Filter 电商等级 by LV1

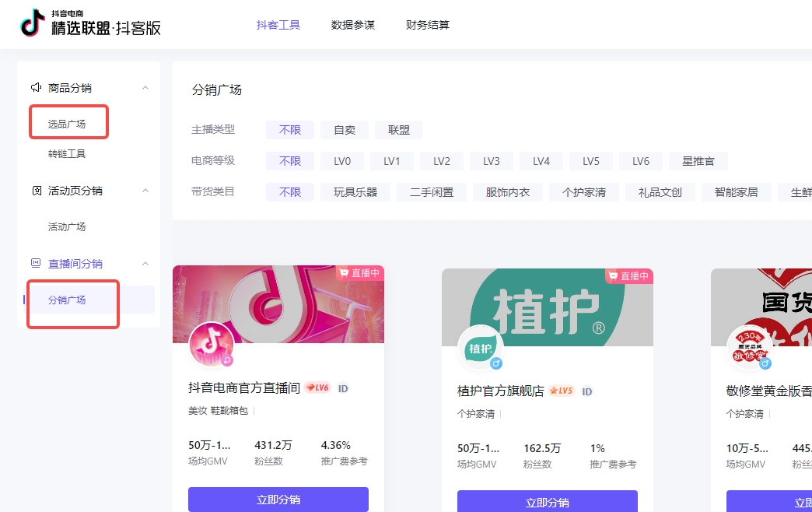392,161
